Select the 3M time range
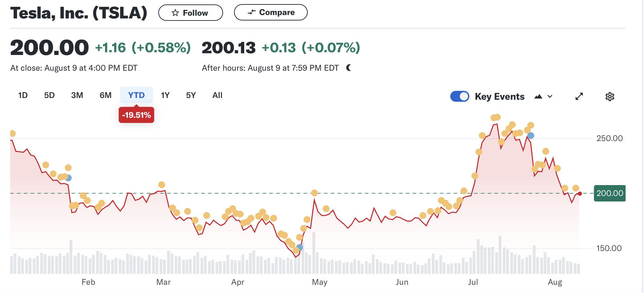Image resolution: width=644 pixels, height=293 pixels. point(77,95)
